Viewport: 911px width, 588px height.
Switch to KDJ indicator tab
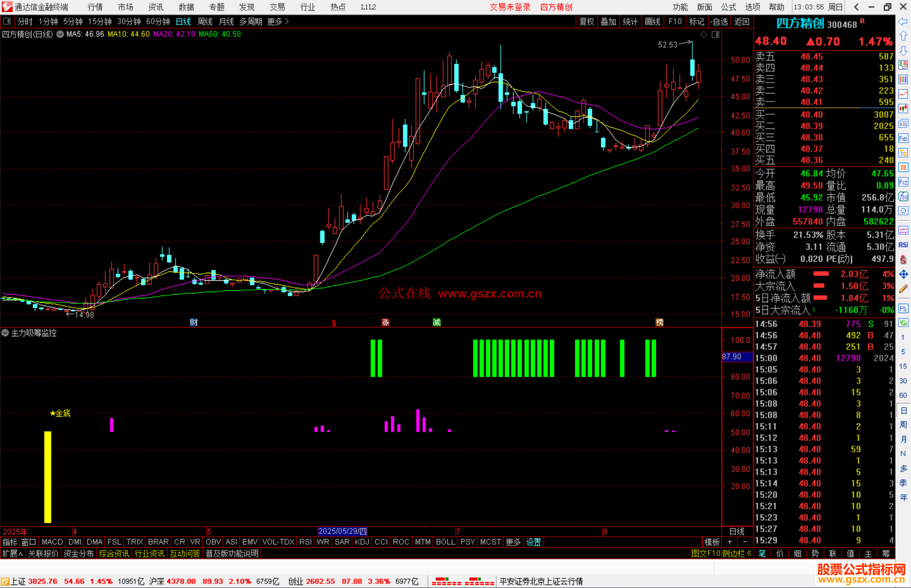[362, 542]
